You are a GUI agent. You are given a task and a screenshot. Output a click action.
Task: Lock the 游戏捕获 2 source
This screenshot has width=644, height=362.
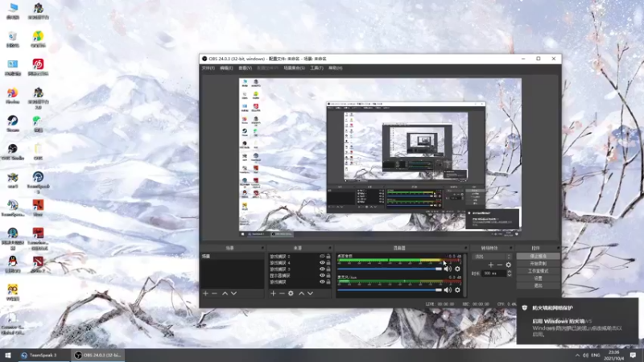click(x=328, y=256)
